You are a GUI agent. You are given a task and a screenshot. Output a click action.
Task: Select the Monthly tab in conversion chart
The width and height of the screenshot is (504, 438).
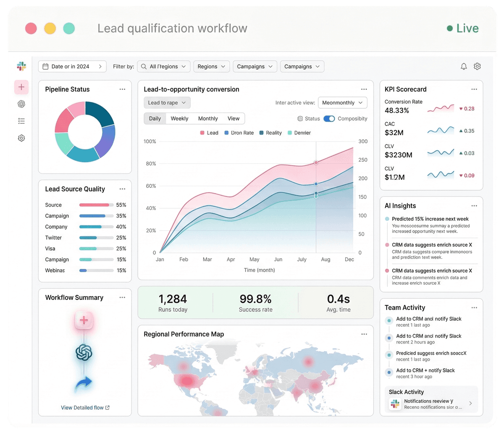pyautogui.click(x=207, y=118)
